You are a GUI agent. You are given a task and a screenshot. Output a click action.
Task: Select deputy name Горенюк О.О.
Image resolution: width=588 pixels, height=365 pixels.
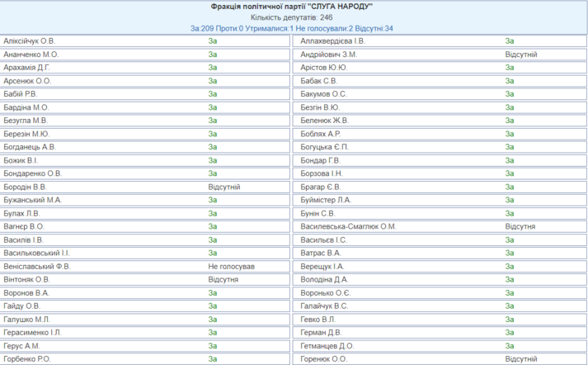[x=325, y=359]
